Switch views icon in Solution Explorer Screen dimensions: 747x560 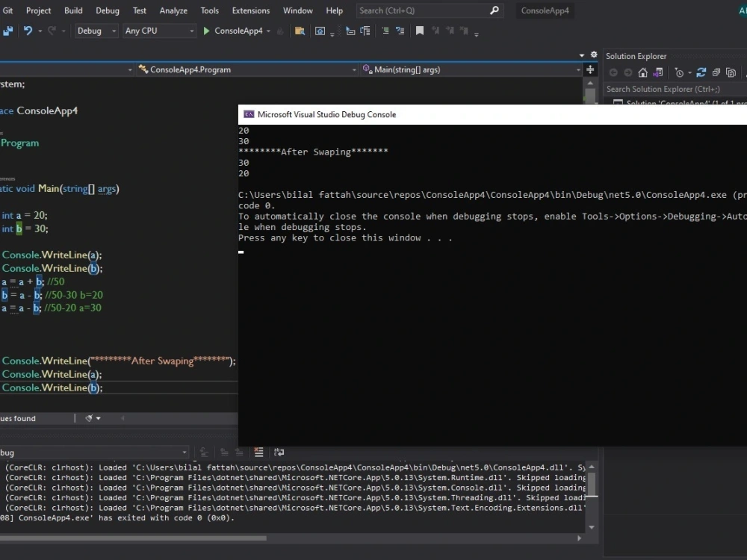(x=658, y=73)
